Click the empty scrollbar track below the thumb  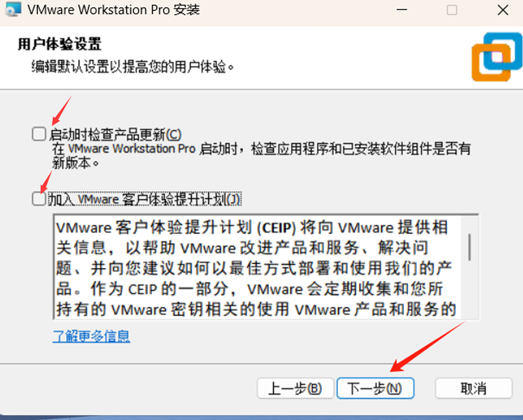pos(470,289)
